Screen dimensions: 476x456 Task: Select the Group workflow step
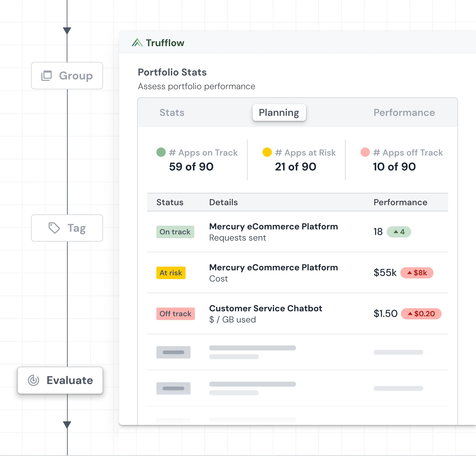(x=67, y=76)
